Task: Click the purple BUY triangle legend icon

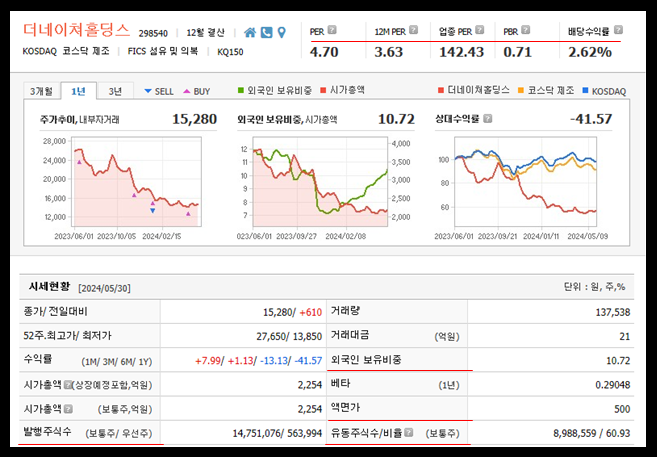Action: 187,91
